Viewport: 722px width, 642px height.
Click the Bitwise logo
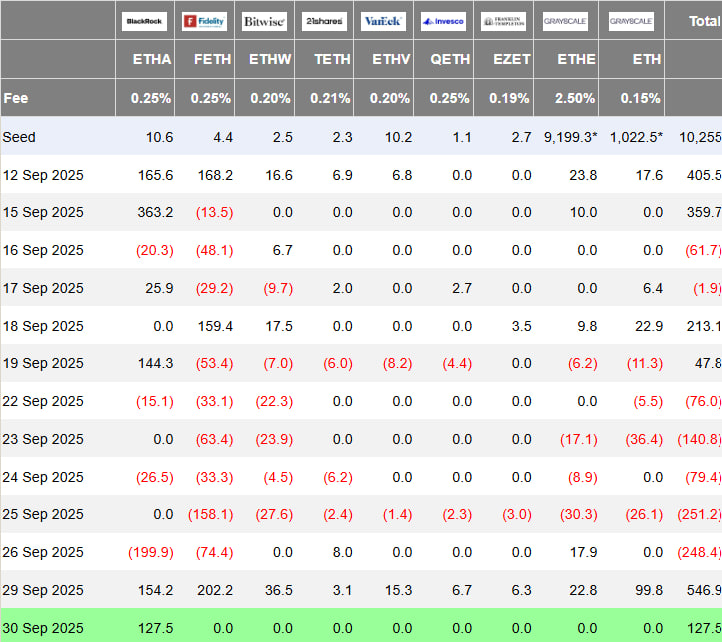point(263,21)
